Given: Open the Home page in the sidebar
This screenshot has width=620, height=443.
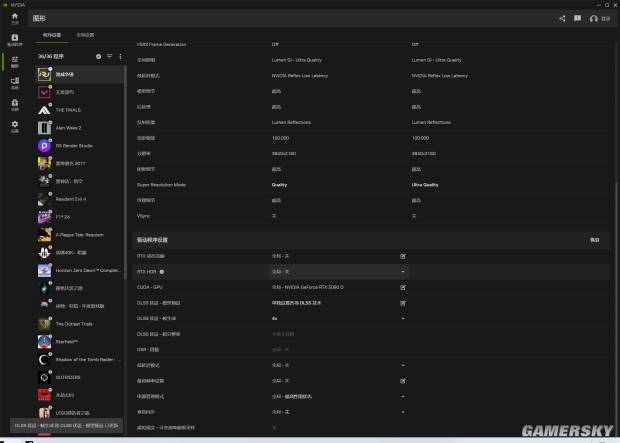Looking at the screenshot, I should pos(15,18).
